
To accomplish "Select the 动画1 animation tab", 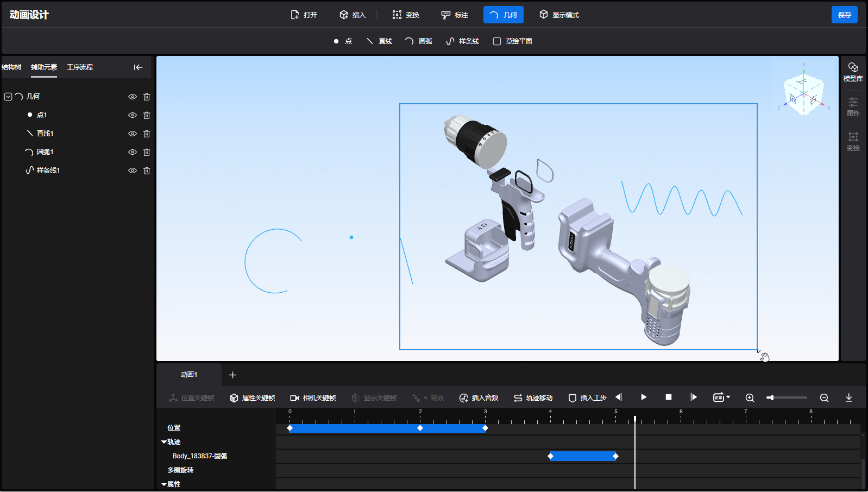I will tap(189, 375).
